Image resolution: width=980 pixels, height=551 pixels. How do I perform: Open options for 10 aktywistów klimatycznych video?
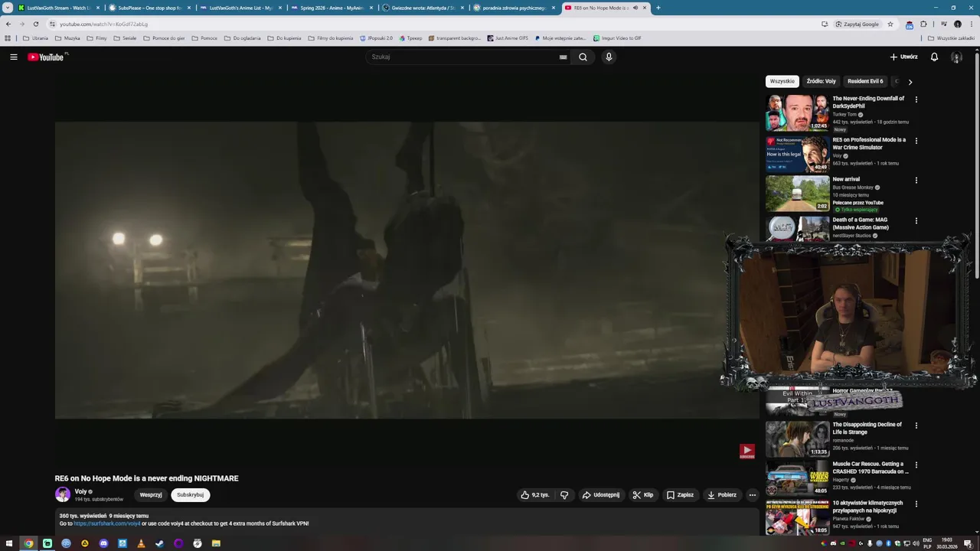click(x=916, y=504)
